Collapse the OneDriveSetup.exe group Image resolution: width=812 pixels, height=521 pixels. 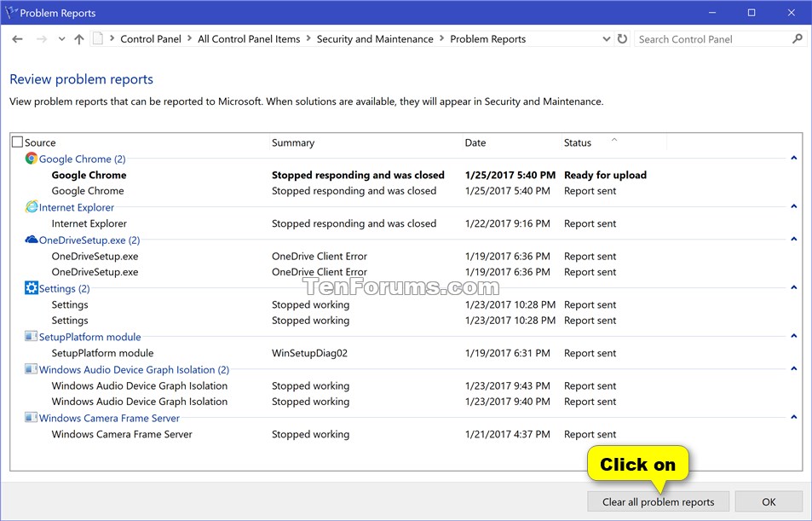pyautogui.click(x=794, y=239)
